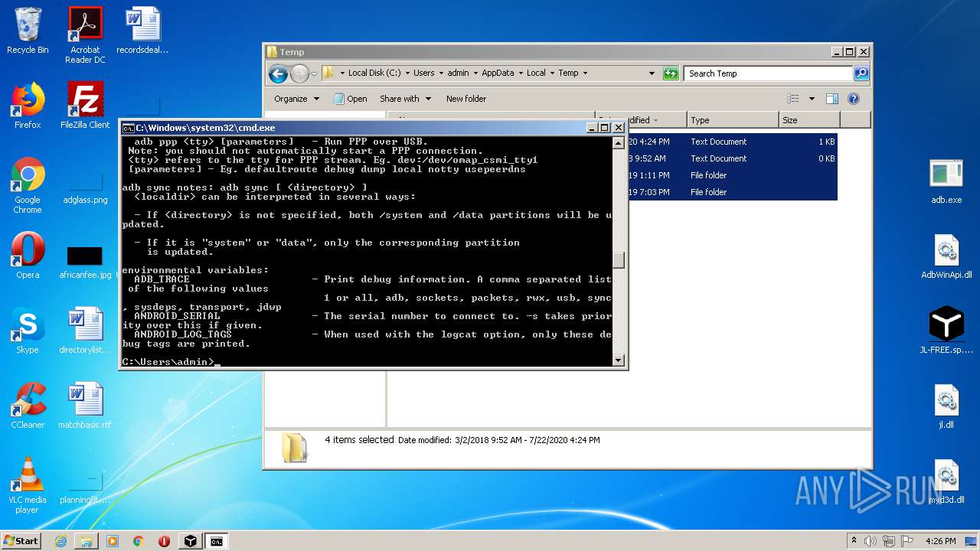This screenshot has width=980, height=551.
Task: Open the Date modified column filter arrow
Action: 655,120
